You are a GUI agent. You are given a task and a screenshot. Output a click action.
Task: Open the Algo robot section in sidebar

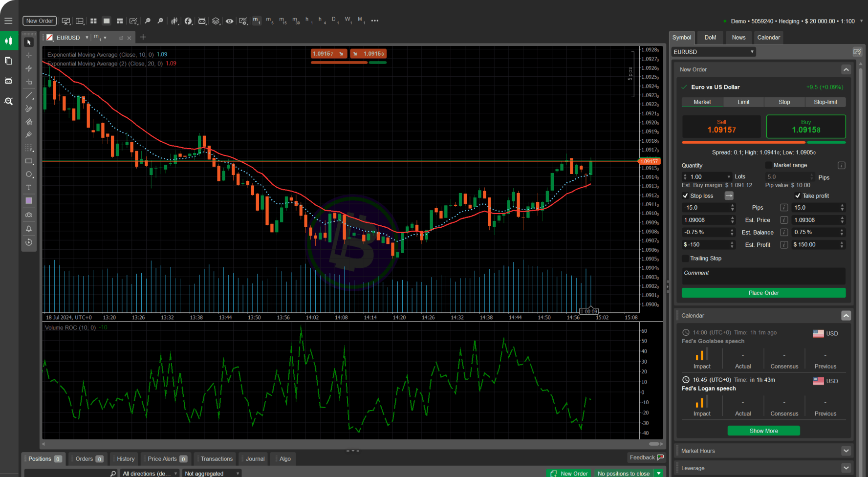(9, 81)
